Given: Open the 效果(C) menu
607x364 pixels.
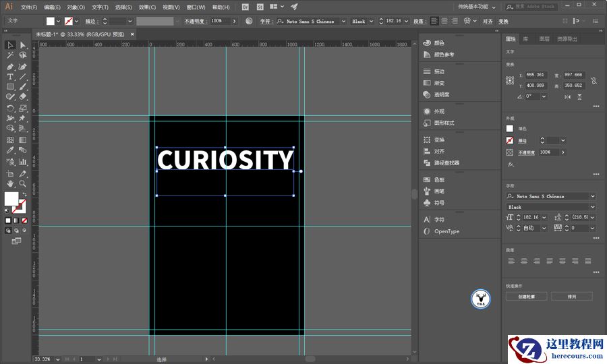Looking at the screenshot, I should (148, 7).
